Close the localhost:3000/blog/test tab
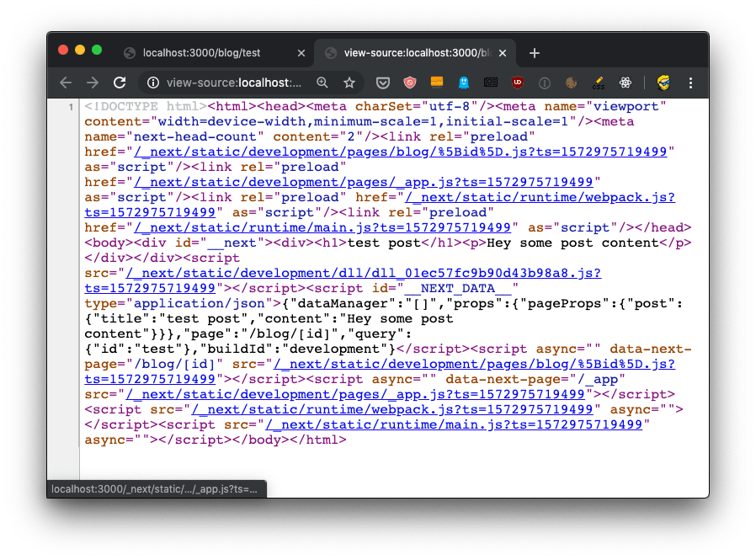This screenshot has height=560, width=756. point(302,53)
